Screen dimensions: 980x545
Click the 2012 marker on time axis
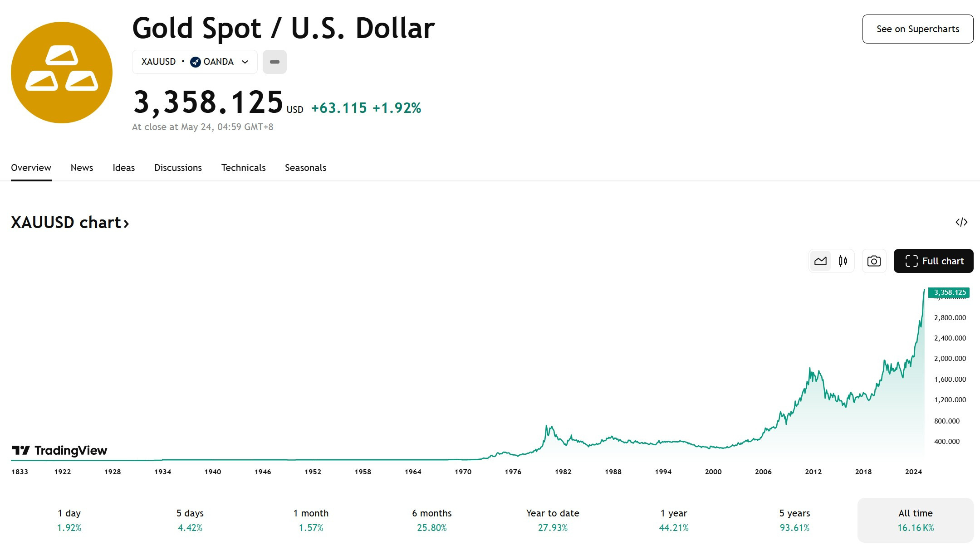(x=813, y=472)
